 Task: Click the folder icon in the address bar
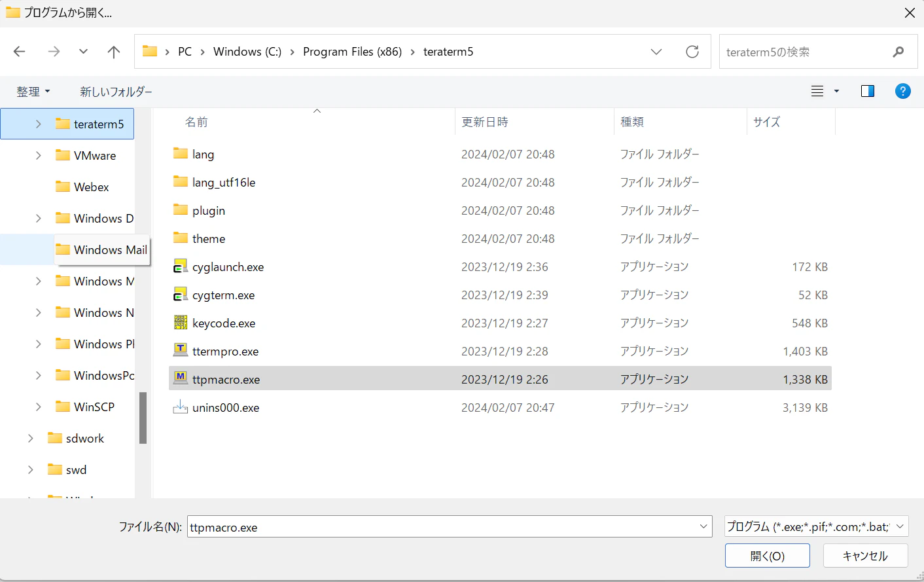click(150, 51)
